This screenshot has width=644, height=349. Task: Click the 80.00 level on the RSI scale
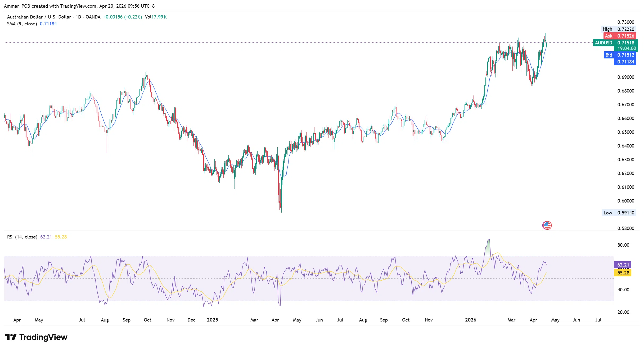[623, 245]
